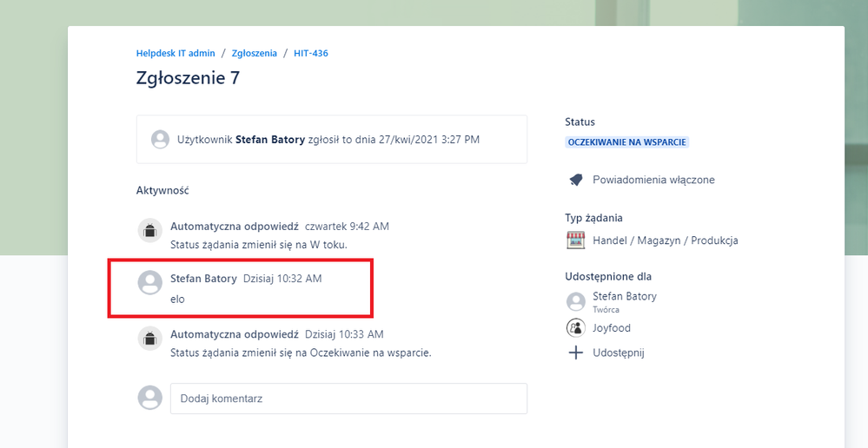Click the robot avatar of the 9:42 AM automatic reply
Screen dimensions: 868x448
tap(150, 231)
